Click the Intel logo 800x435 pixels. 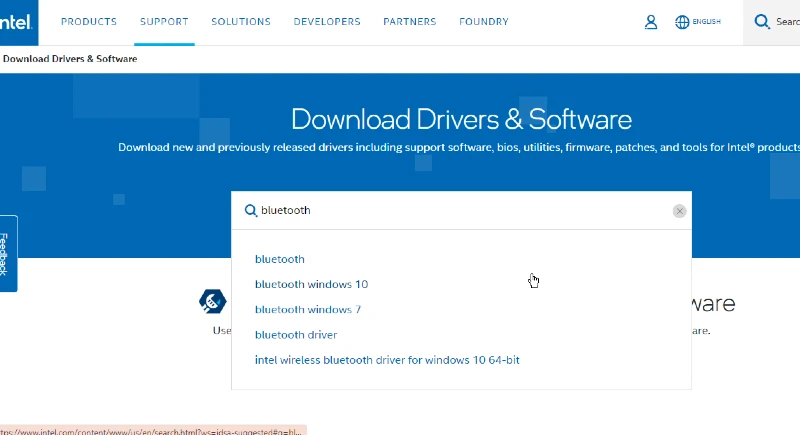point(17,22)
